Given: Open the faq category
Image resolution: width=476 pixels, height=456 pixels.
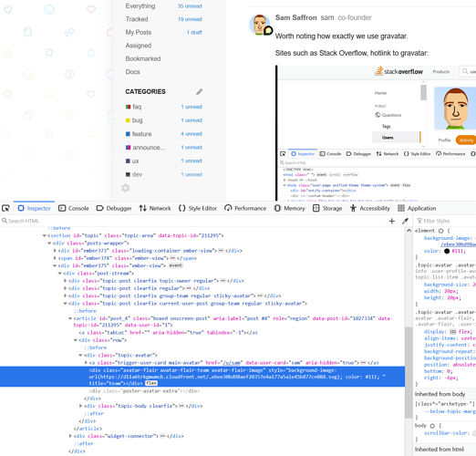Looking at the screenshot, I should pyautogui.click(x=137, y=107).
